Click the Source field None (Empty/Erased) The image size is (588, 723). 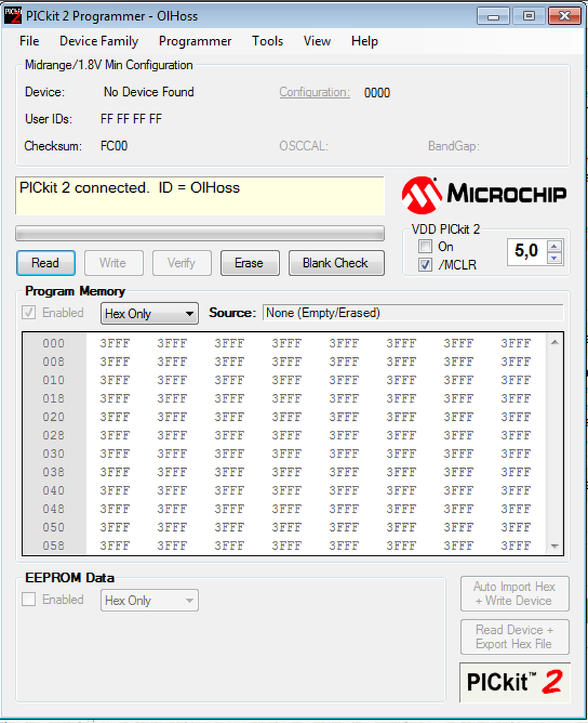click(412, 313)
